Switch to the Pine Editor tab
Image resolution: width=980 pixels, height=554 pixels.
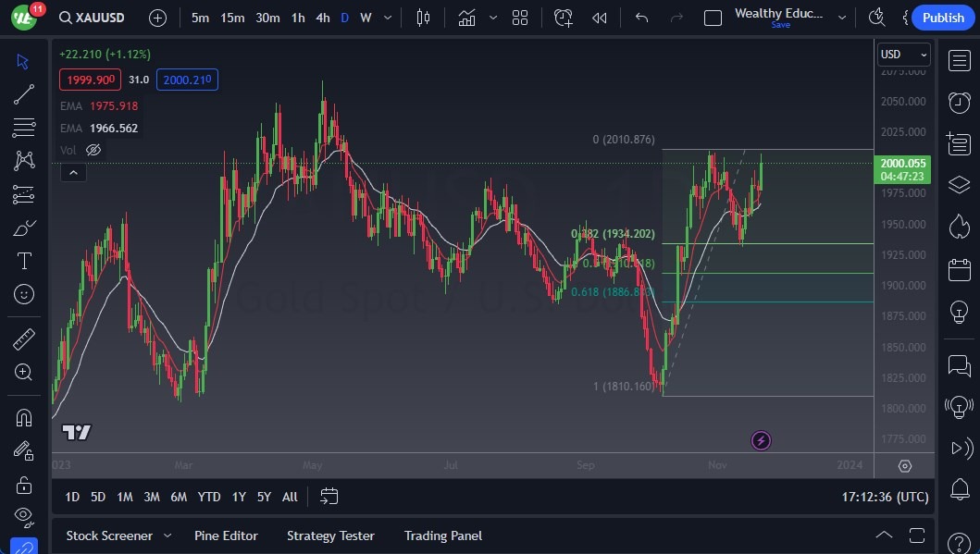[x=226, y=536]
